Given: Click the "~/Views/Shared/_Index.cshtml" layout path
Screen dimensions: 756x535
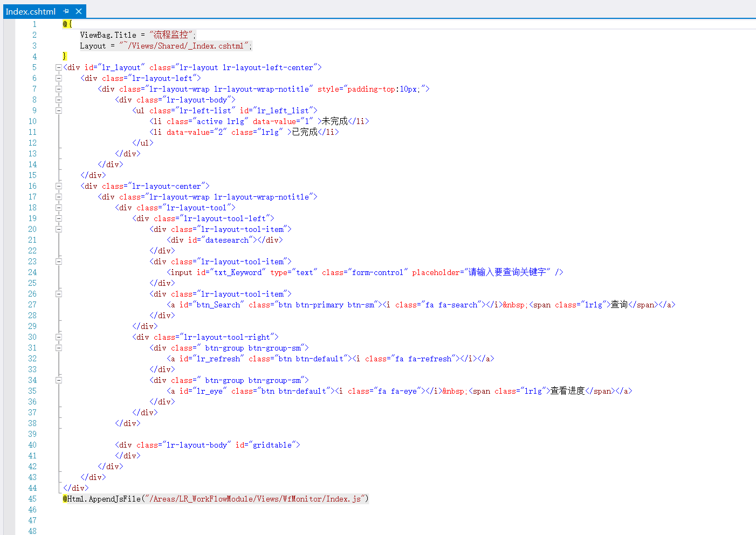Looking at the screenshot, I should pyautogui.click(x=183, y=46).
